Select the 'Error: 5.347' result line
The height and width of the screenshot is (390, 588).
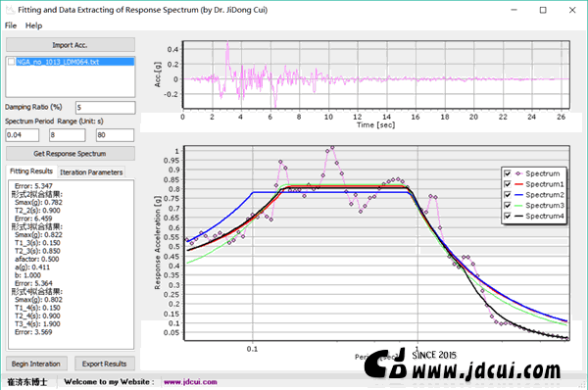pyautogui.click(x=33, y=185)
